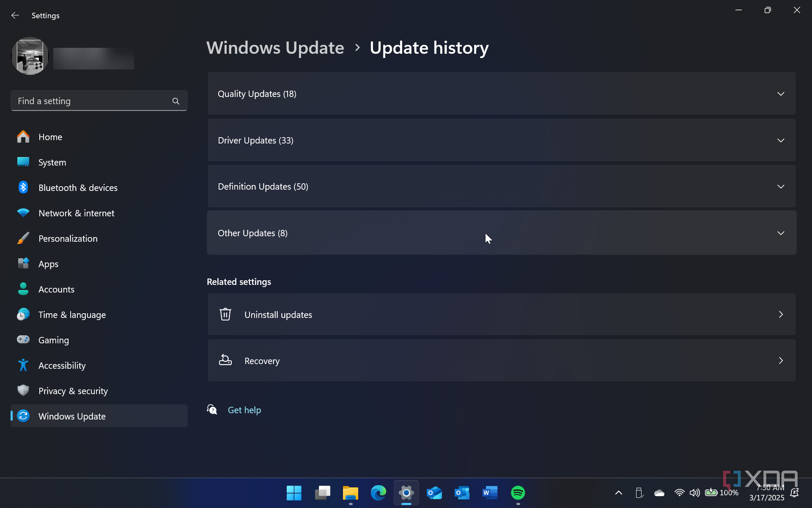Click the Uninstall updates trash icon
This screenshot has width=812, height=508.
coord(225,314)
